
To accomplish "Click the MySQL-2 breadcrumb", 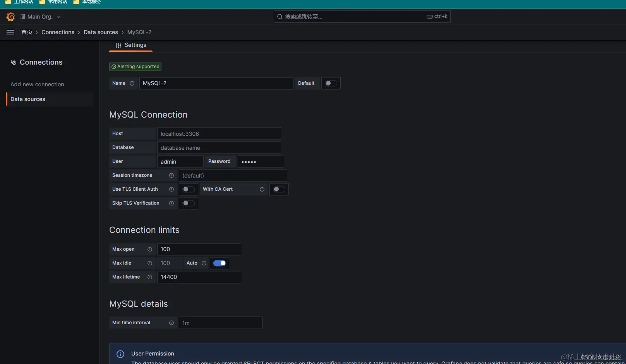I will pyautogui.click(x=139, y=32).
